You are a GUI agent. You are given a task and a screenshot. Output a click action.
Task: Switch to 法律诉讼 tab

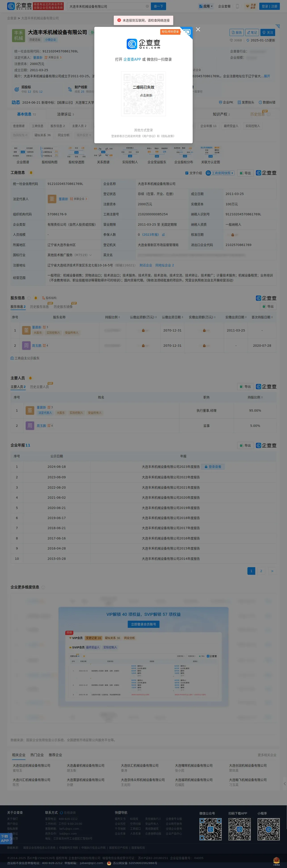[65, 114]
